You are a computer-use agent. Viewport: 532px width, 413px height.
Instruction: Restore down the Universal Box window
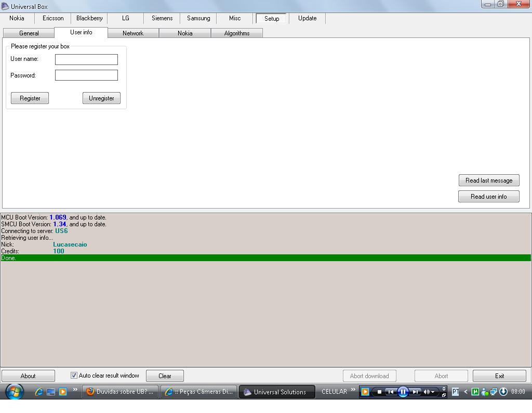(501, 4)
